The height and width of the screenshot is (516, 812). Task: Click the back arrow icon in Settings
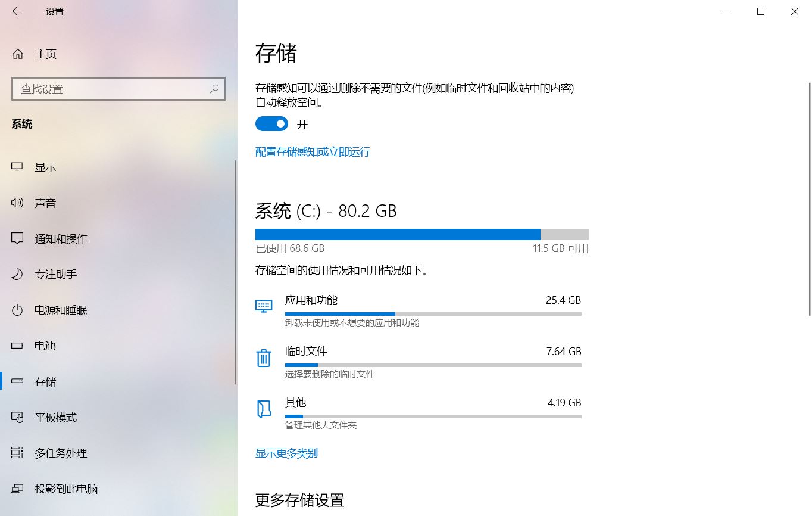17,11
